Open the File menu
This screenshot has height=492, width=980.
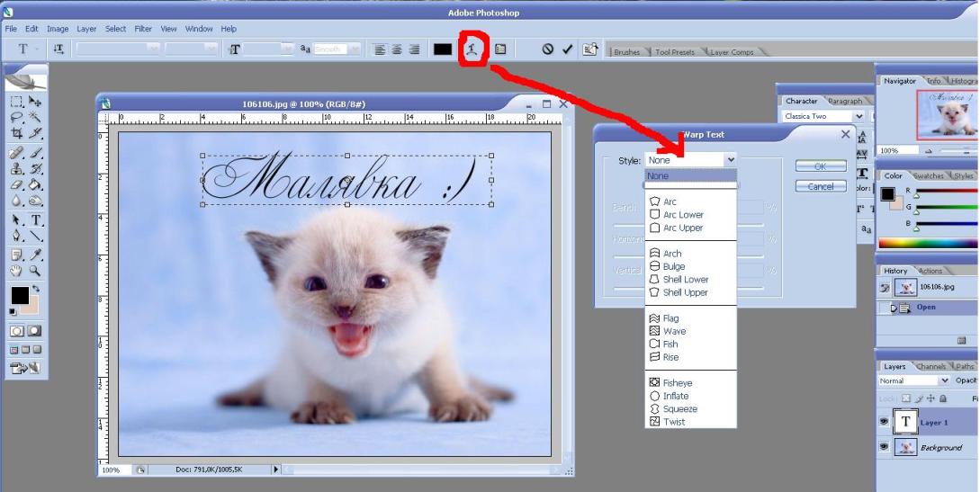click(x=11, y=29)
